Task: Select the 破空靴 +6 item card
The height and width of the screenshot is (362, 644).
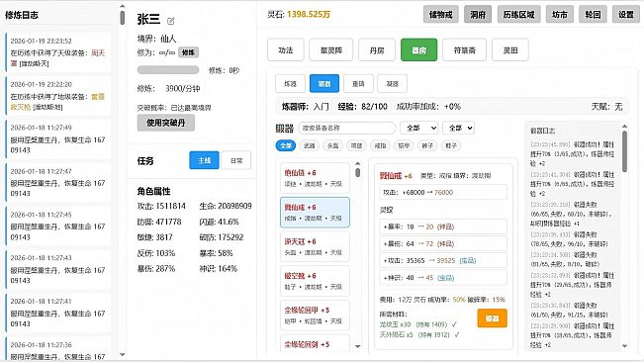Action: coord(315,281)
